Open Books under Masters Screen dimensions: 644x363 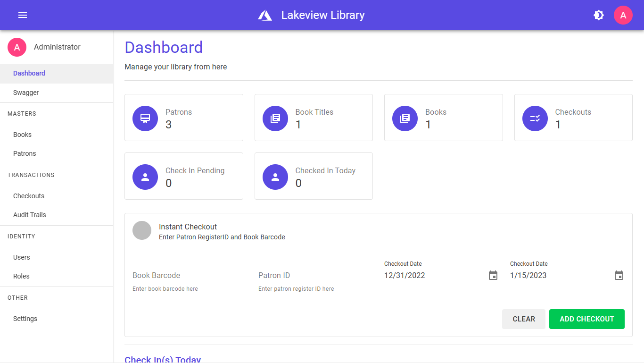[x=57, y=135]
